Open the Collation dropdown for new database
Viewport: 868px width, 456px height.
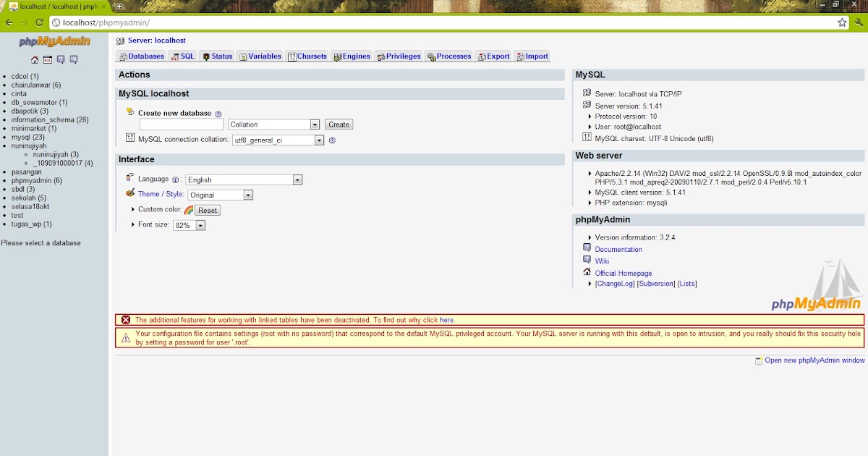274,124
